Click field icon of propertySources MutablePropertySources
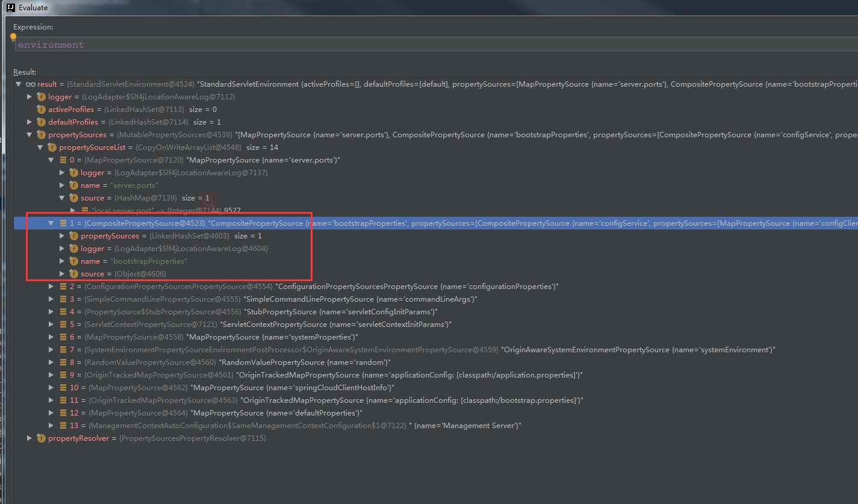 [x=41, y=135]
